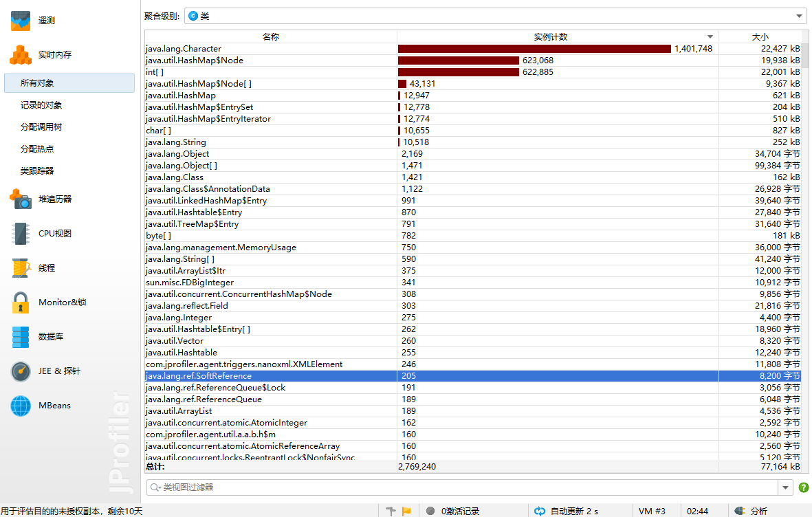This screenshot has width=812, height=517.
Task: Select the java.util.Vector row
Action: pyautogui.click(x=473, y=341)
